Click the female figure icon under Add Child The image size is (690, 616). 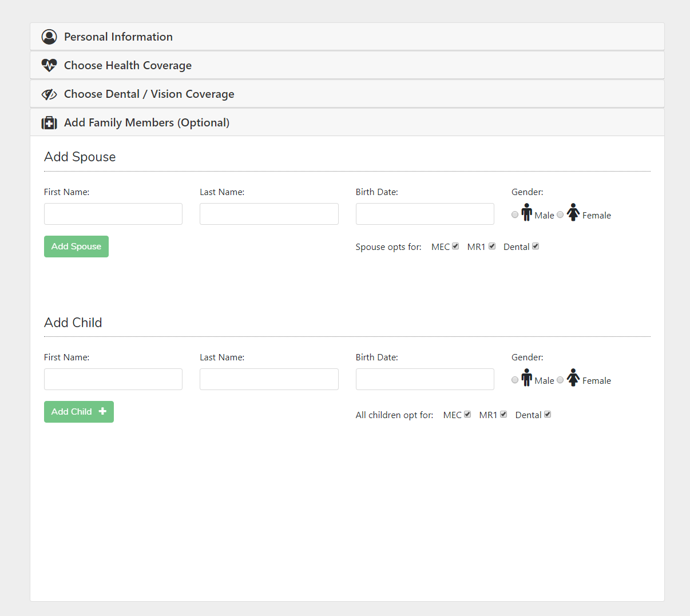click(573, 377)
